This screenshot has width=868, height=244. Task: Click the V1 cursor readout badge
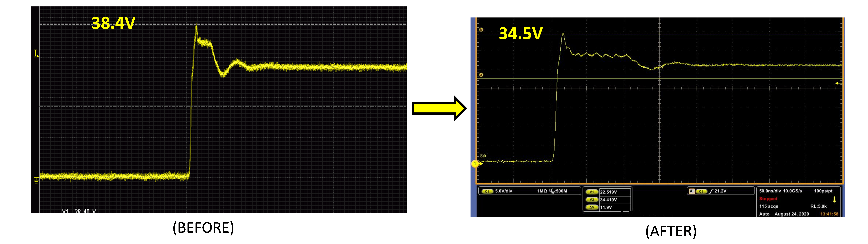[592, 192]
